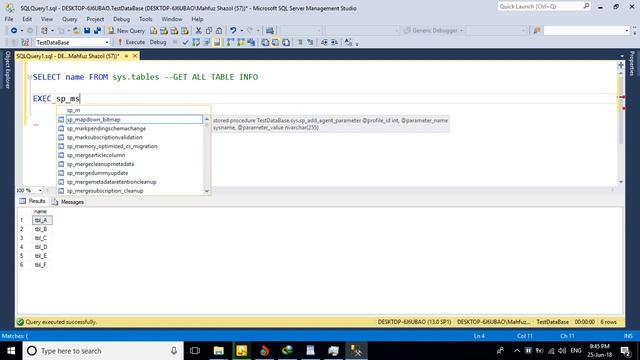This screenshot has height=360, width=640.
Task: Toggle Include Live Query Statistics
Action: 241,42
